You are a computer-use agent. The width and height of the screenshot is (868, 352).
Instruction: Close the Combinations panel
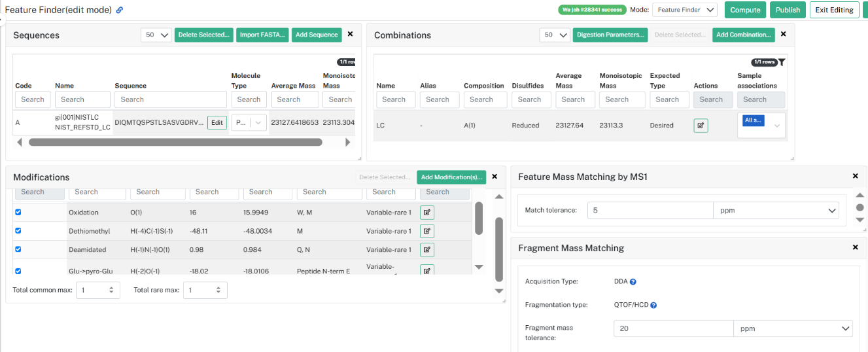tap(784, 34)
